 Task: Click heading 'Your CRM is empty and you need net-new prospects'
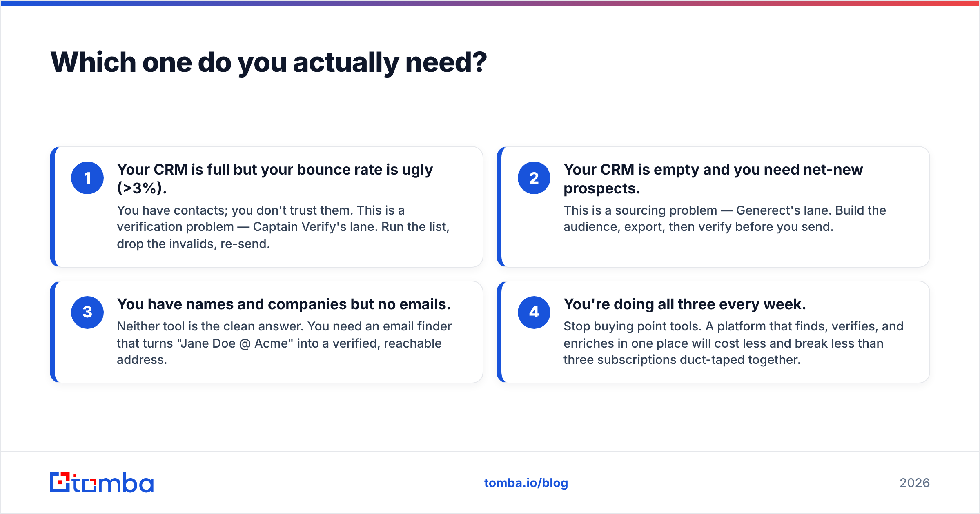[713, 179]
